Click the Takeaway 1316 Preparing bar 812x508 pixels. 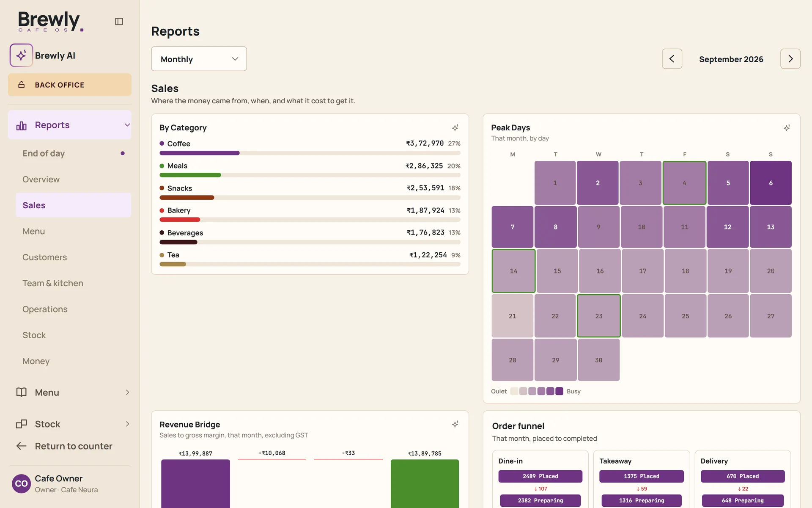point(642,500)
